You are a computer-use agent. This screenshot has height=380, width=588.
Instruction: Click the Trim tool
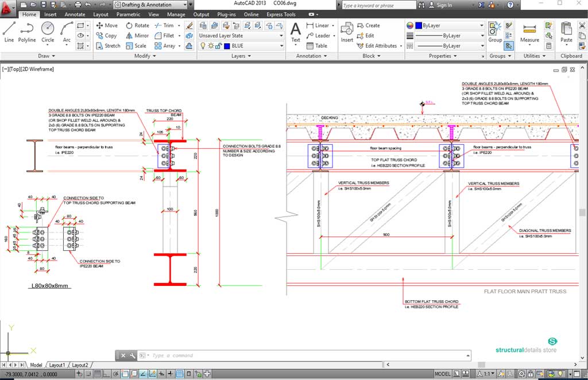pyautogui.click(x=164, y=25)
